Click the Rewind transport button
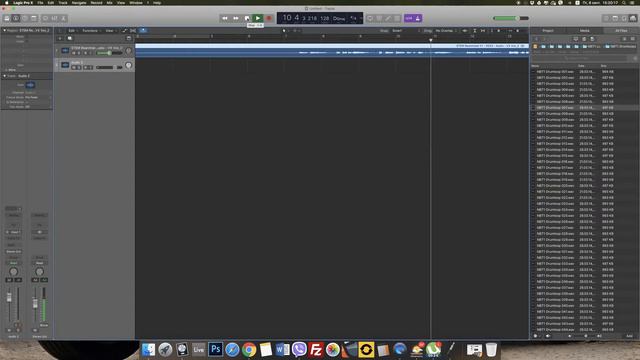 coord(224,18)
